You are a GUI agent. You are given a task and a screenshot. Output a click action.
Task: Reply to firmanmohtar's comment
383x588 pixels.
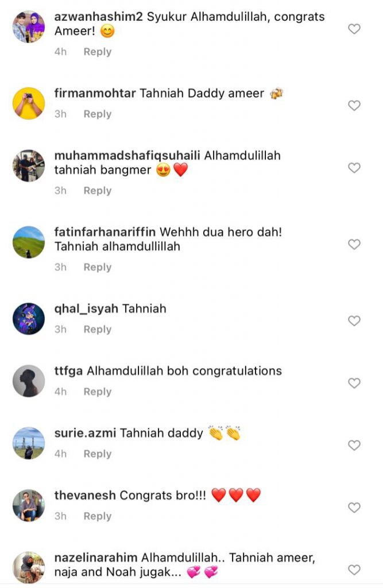tap(98, 114)
